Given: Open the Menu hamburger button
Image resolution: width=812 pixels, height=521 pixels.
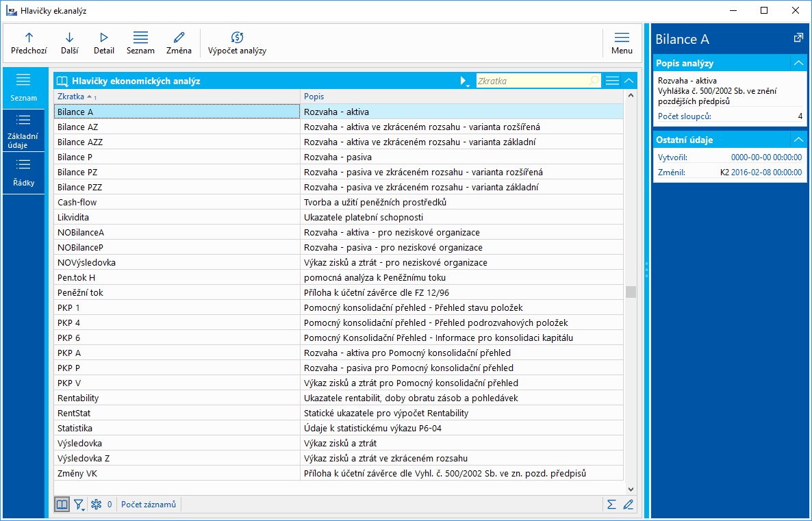Looking at the screenshot, I should (x=622, y=44).
